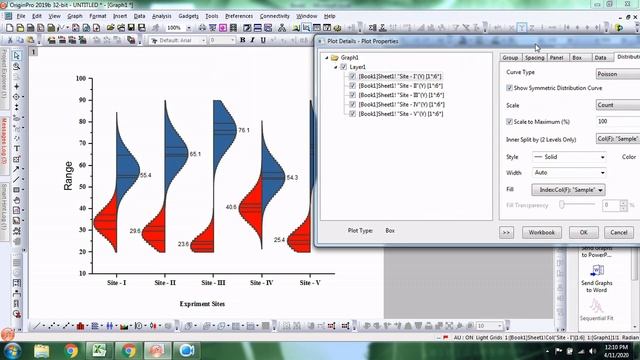Open the Style Solid dropdown
640x360 pixels.
click(569, 157)
